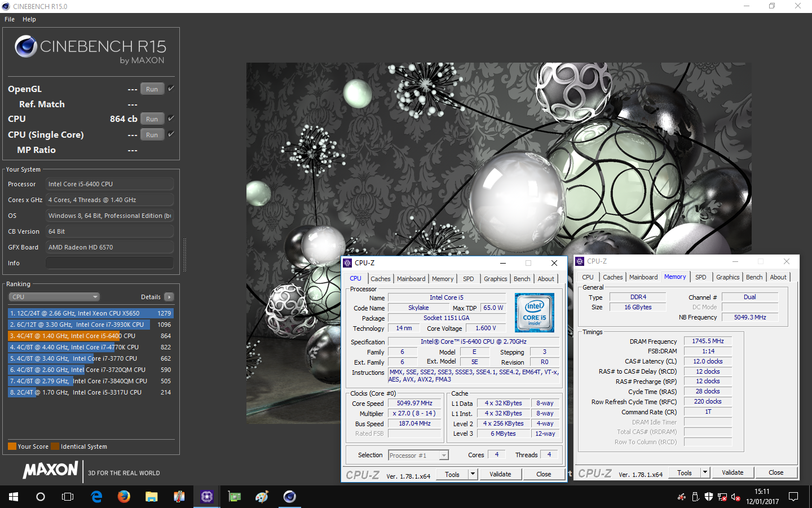Open Graphics tab in right CPU-Z window
This screenshot has height=508, width=812.
[728, 277]
